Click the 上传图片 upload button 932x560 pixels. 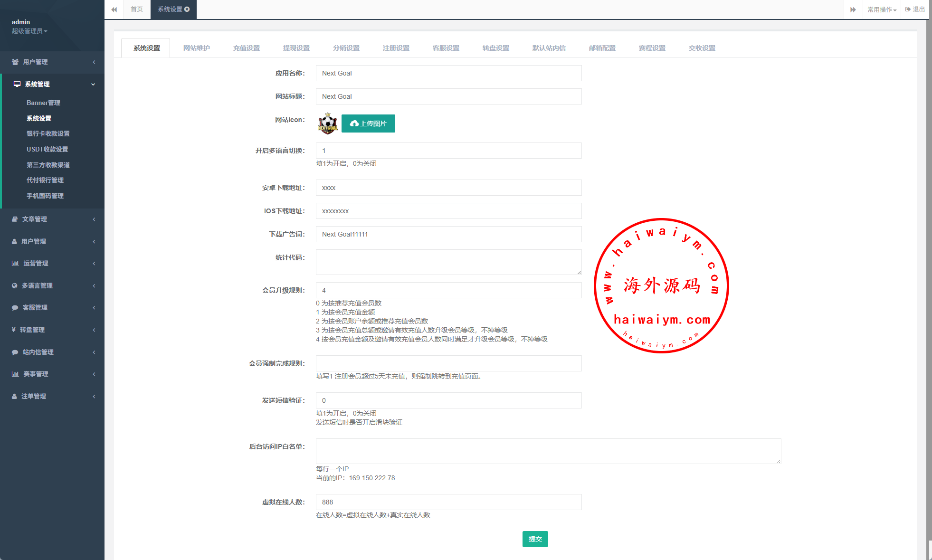point(368,123)
